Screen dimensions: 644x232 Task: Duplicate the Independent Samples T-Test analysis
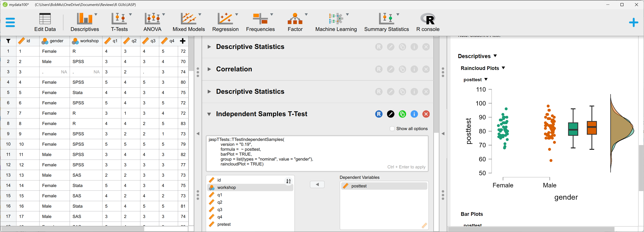[402, 114]
